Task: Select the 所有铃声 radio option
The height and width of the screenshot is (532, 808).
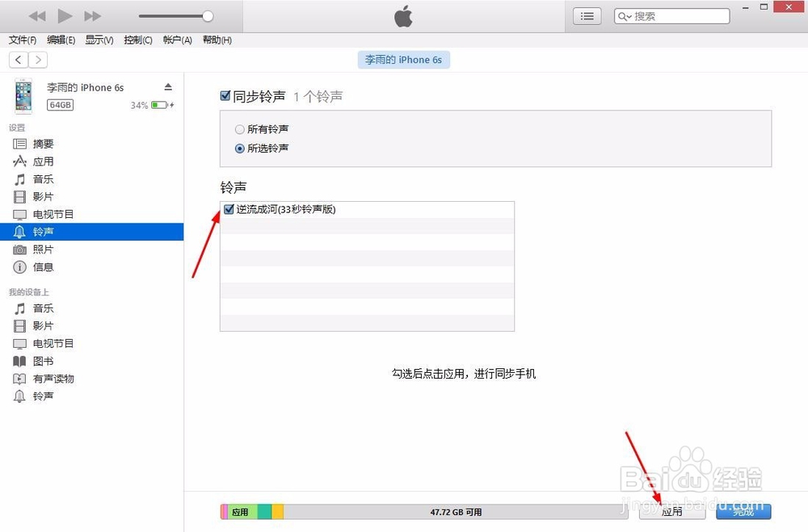Action: (240, 128)
